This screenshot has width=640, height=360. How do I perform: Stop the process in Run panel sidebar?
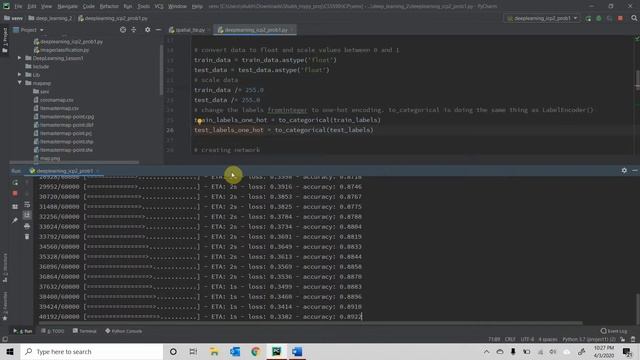pos(15,193)
